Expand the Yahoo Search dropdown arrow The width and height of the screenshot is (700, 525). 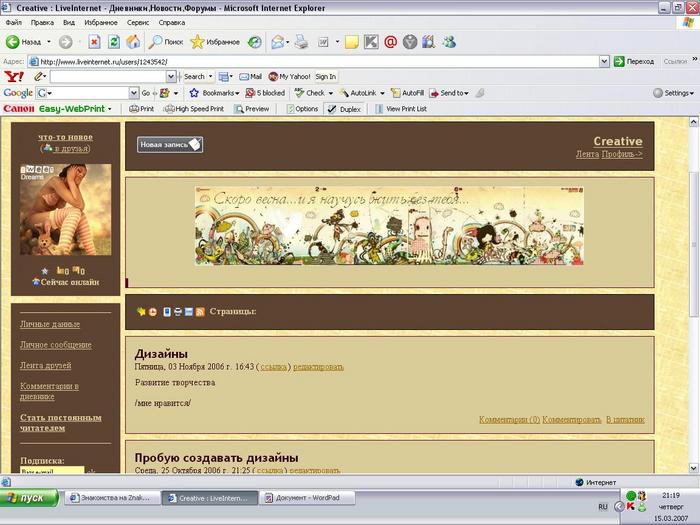210,76
